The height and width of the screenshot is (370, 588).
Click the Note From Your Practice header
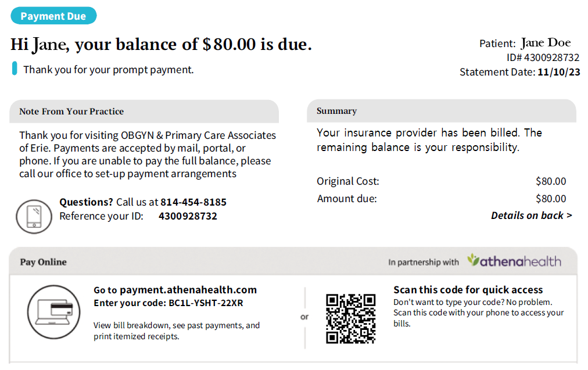(144, 112)
